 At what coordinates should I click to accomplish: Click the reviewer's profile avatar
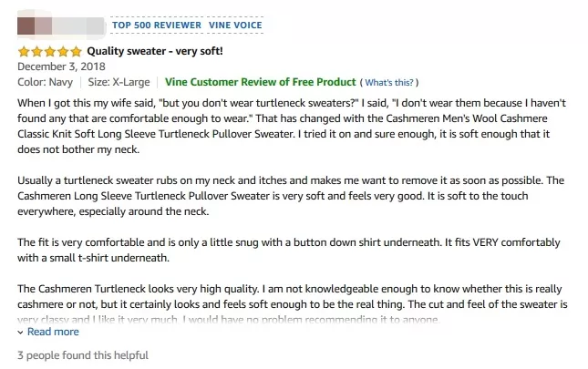(28, 26)
